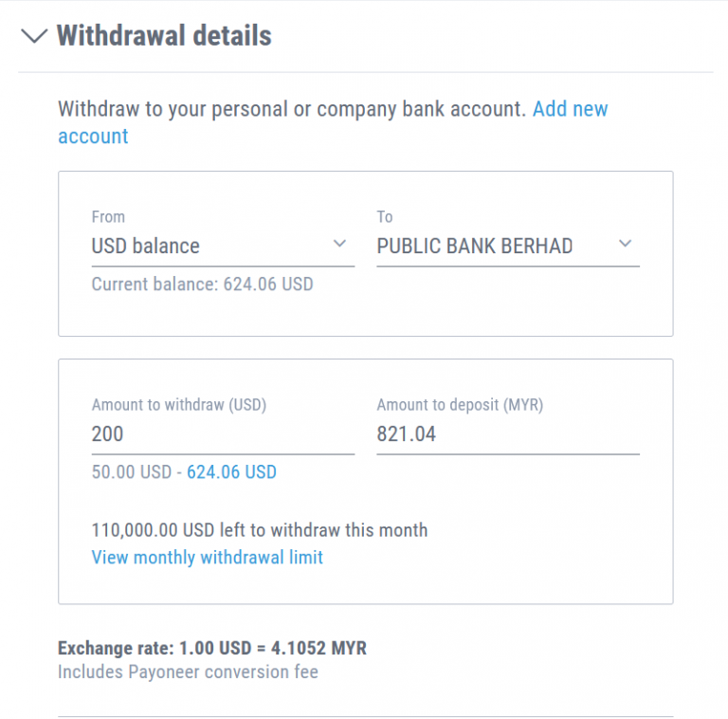Click the Includes Payoneer conversion fee note
Screen dimensions: 728x719
pyautogui.click(x=188, y=673)
